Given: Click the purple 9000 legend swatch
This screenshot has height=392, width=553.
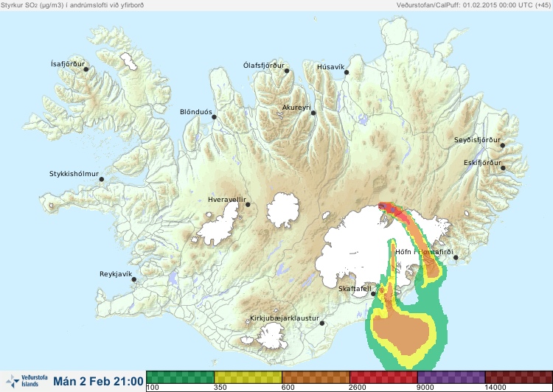Looking at the screenshot, I should [x=451, y=377].
